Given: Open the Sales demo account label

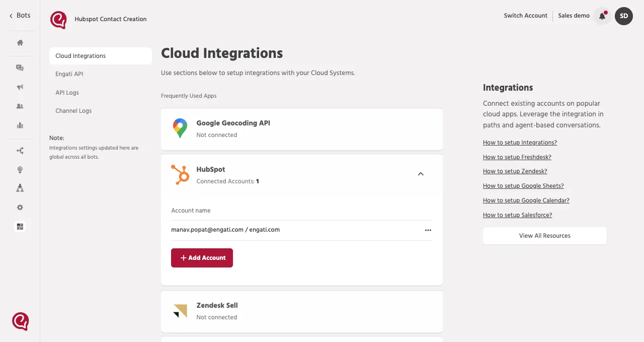Looking at the screenshot, I should tap(574, 16).
